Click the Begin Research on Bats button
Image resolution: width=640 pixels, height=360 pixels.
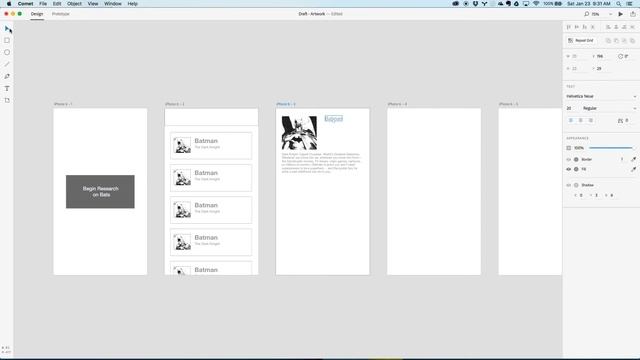point(100,192)
